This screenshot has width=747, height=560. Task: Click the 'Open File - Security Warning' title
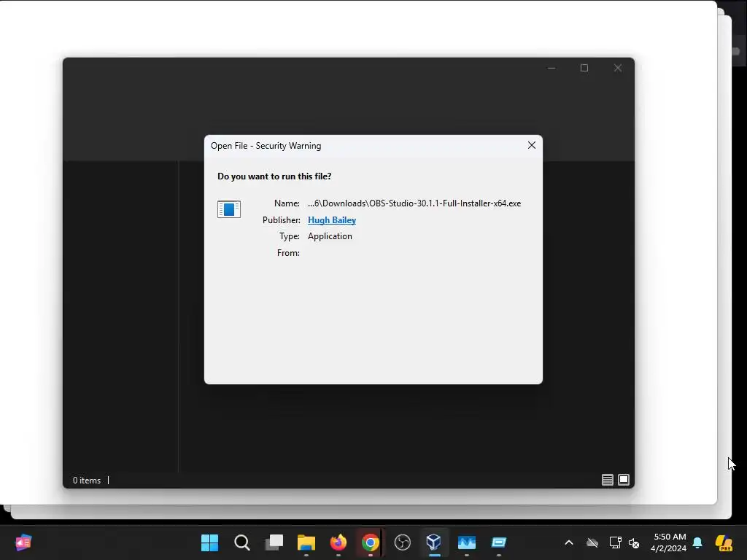tap(266, 146)
